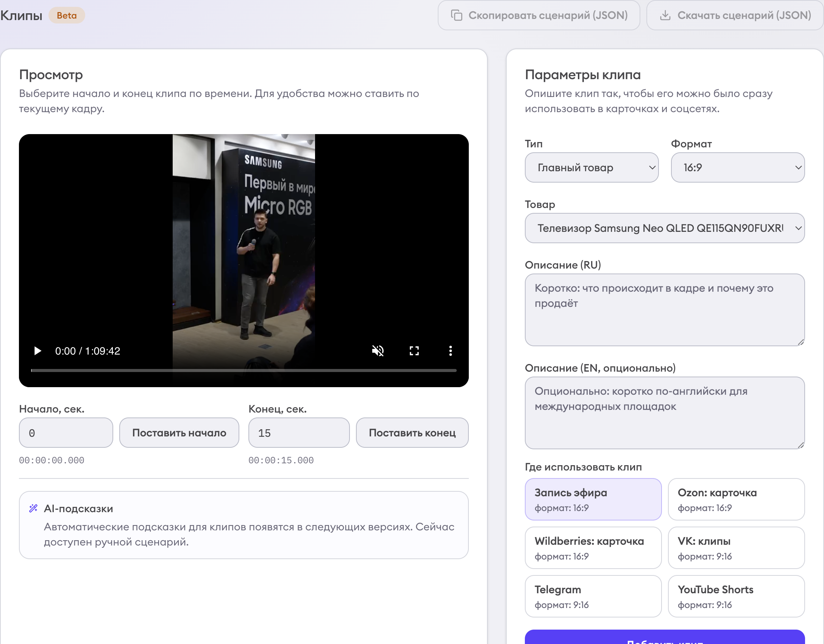Enter fullscreen video mode

pos(414,351)
